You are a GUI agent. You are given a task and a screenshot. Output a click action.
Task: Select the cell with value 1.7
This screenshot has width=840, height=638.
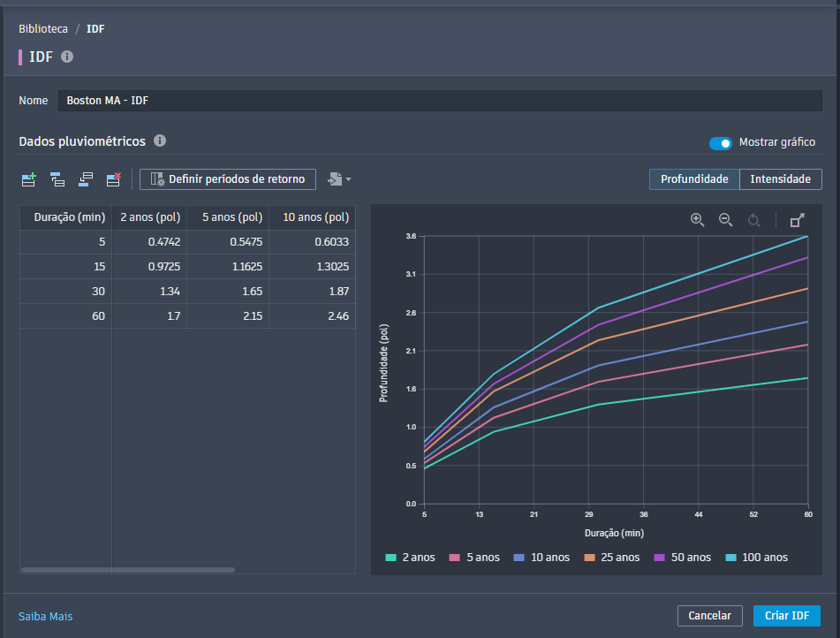[149, 316]
